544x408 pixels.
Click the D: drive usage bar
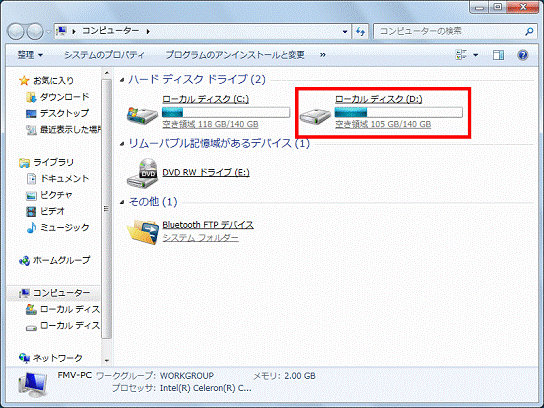click(x=398, y=112)
